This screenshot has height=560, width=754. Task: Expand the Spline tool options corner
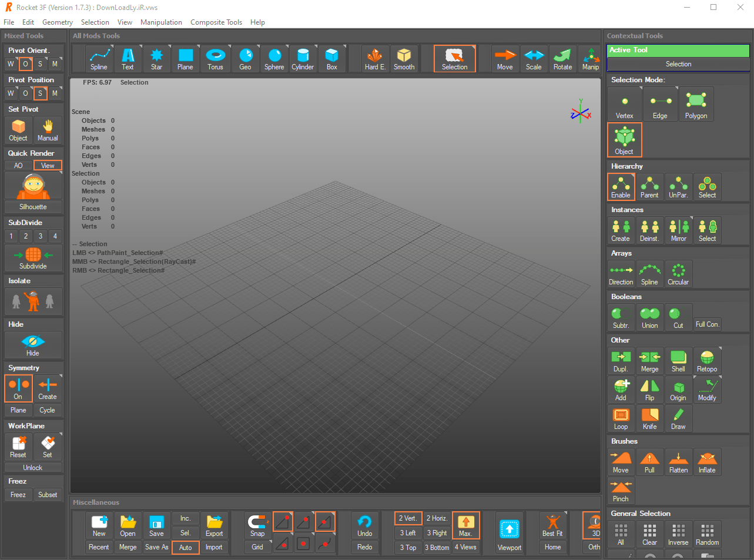(112, 47)
